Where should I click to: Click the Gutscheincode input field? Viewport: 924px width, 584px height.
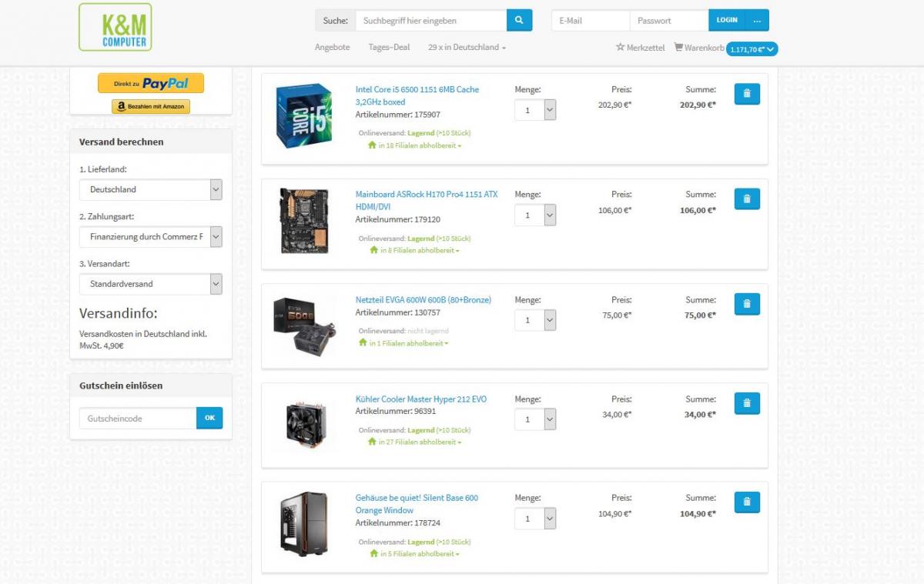pyautogui.click(x=138, y=418)
